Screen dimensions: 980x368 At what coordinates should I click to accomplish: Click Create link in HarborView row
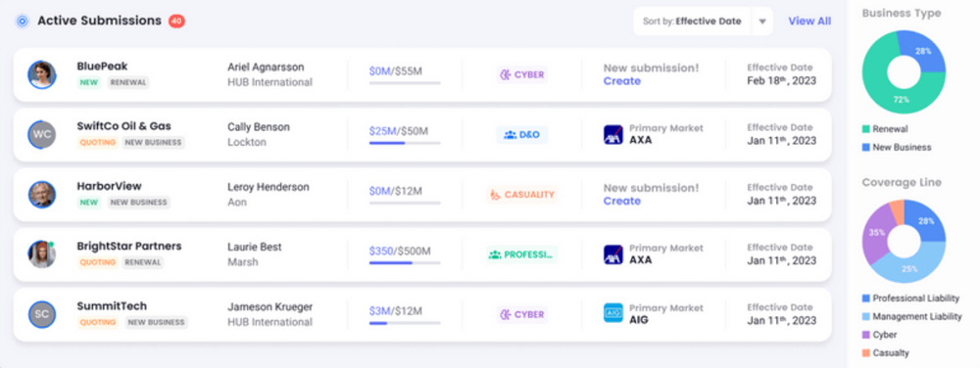click(622, 201)
